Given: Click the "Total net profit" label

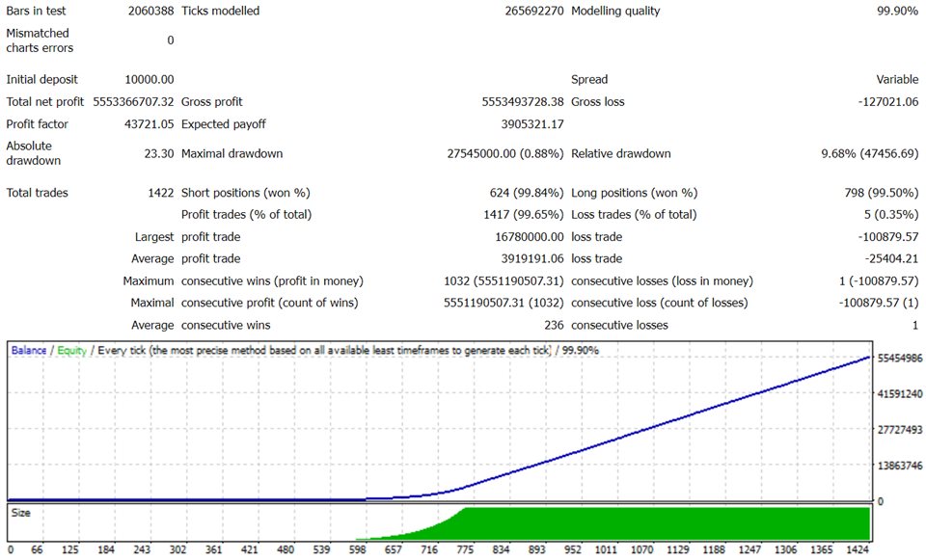Looking at the screenshot, I should coord(45,101).
